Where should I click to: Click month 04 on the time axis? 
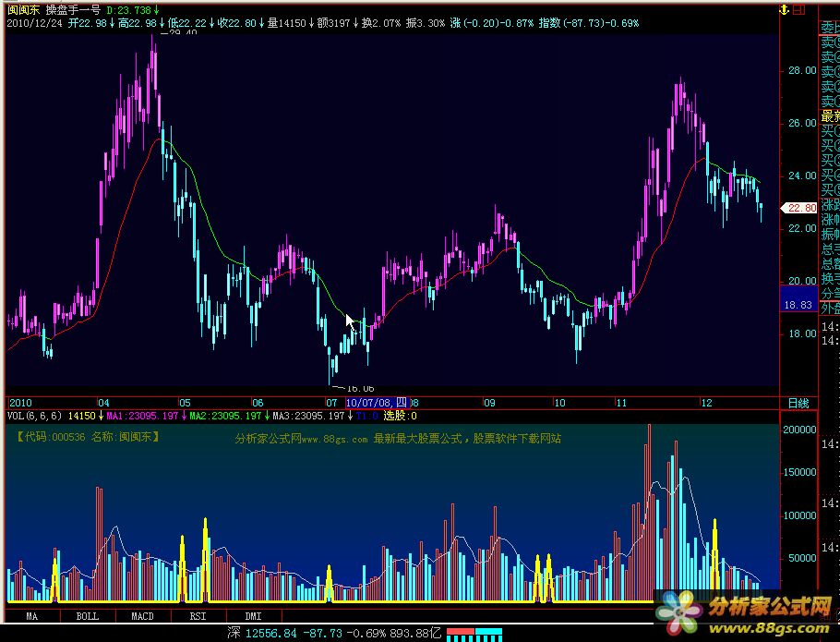point(103,403)
